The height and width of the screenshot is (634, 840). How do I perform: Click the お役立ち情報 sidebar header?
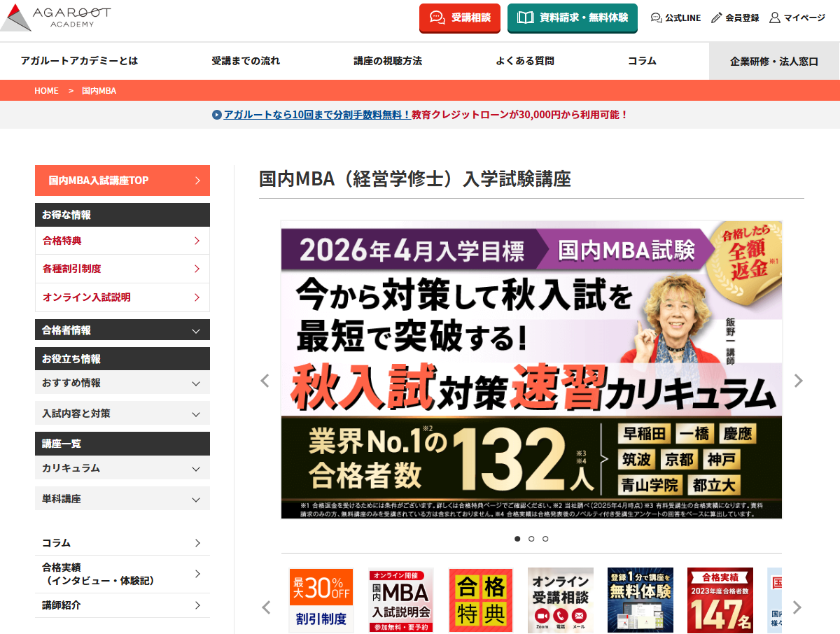[122, 358]
